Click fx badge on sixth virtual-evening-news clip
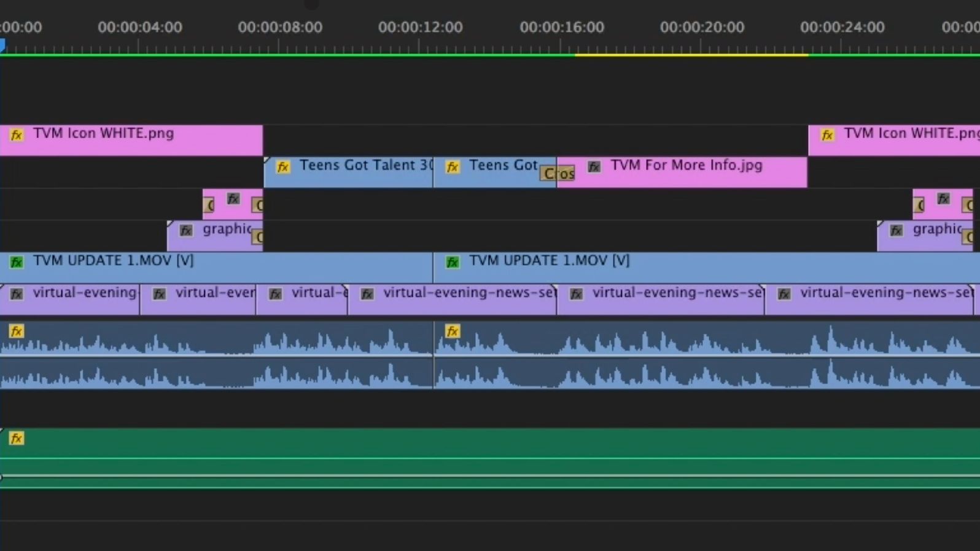 [784, 294]
